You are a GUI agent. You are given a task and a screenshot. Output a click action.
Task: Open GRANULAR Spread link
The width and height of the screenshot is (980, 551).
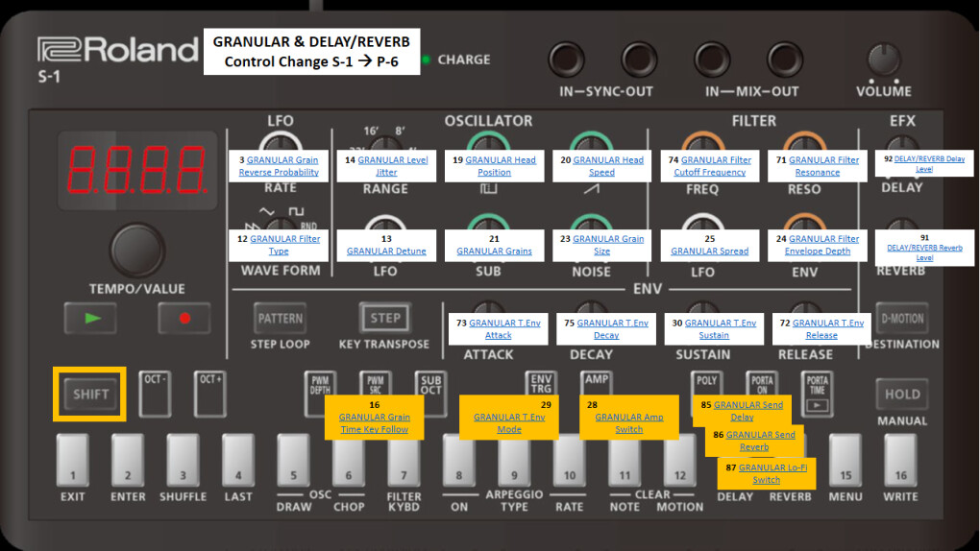[x=709, y=252]
